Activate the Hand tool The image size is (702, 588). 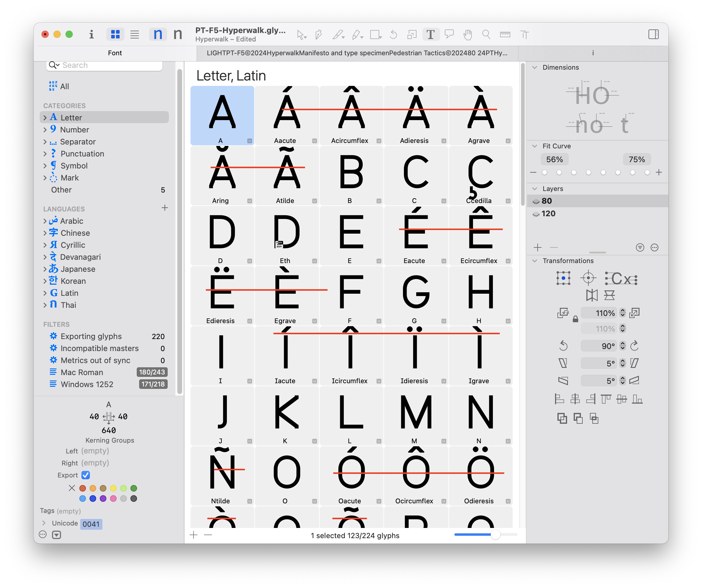click(x=468, y=35)
